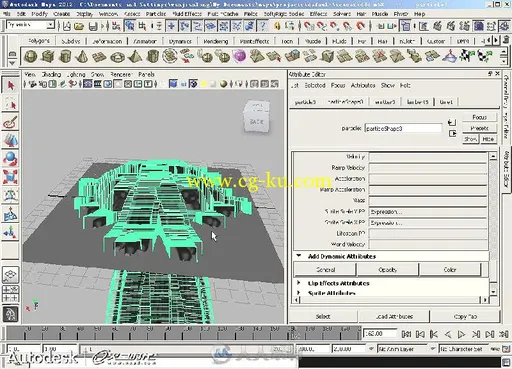Click the Opacity dynamic attribute button
This screenshot has height=369, width=512.
point(388,270)
